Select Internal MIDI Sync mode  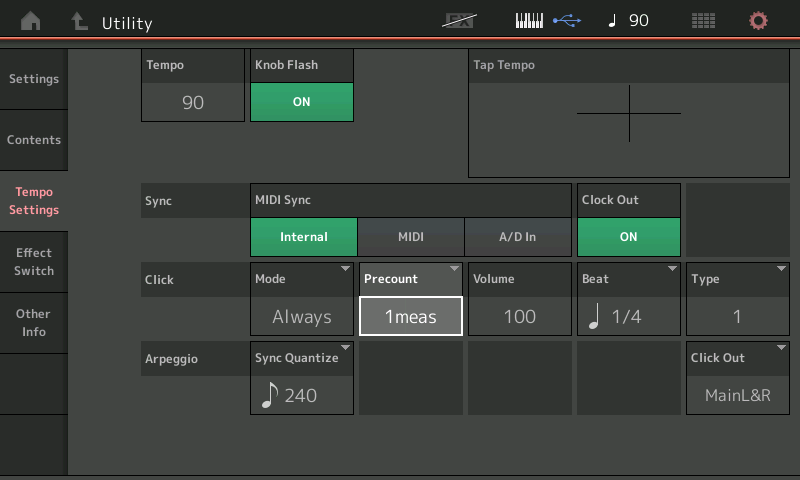[304, 237]
